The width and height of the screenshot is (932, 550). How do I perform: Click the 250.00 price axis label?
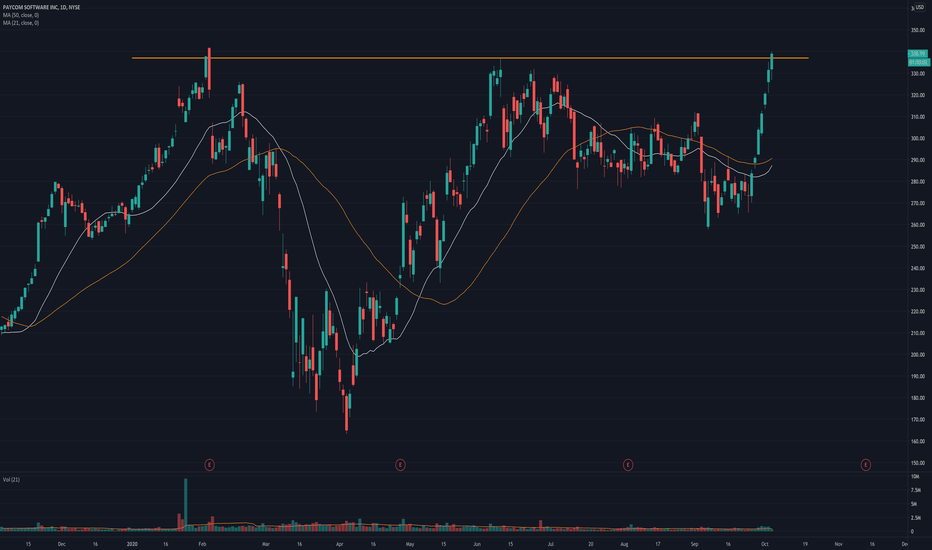point(917,247)
